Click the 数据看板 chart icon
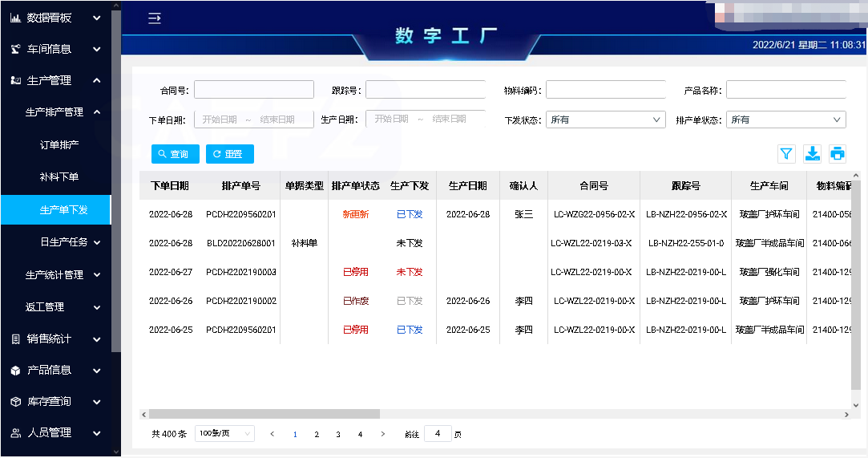This screenshot has width=868, height=458. (15, 18)
